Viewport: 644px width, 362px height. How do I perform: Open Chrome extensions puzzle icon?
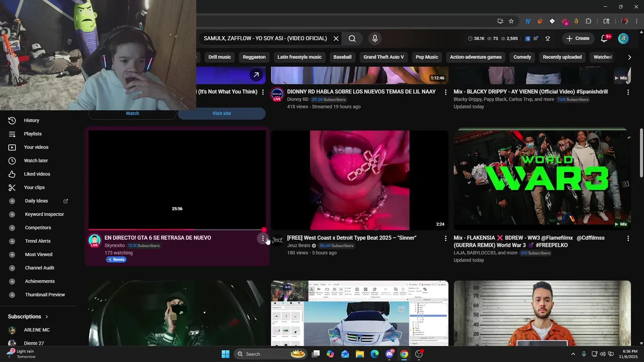point(588,21)
